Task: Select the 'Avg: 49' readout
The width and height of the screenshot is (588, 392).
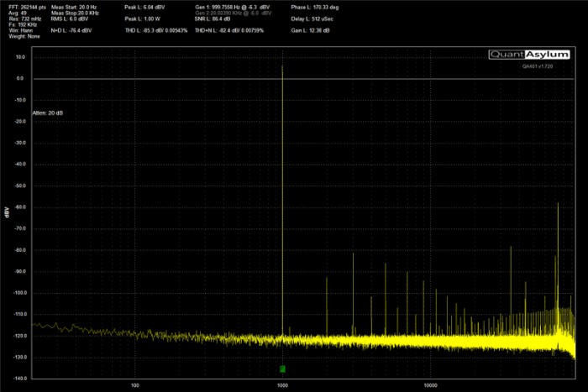Action: [x=18, y=13]
